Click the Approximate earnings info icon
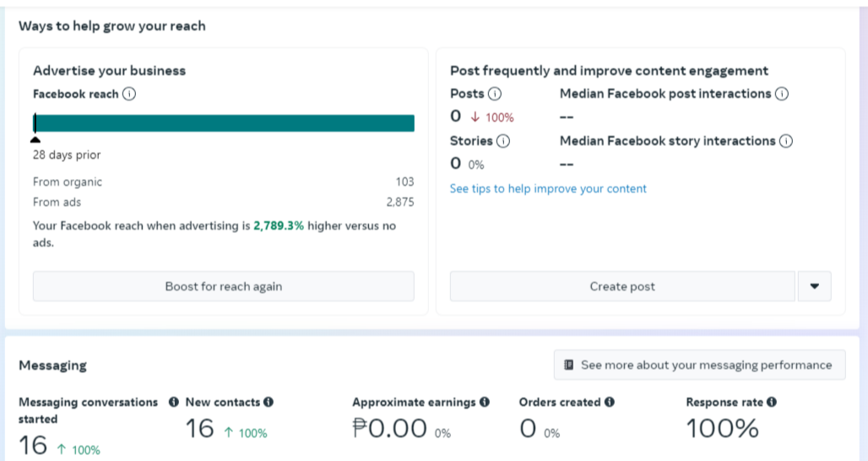The width and height of the screenshot is (868, 461). (x=485, y=403)
